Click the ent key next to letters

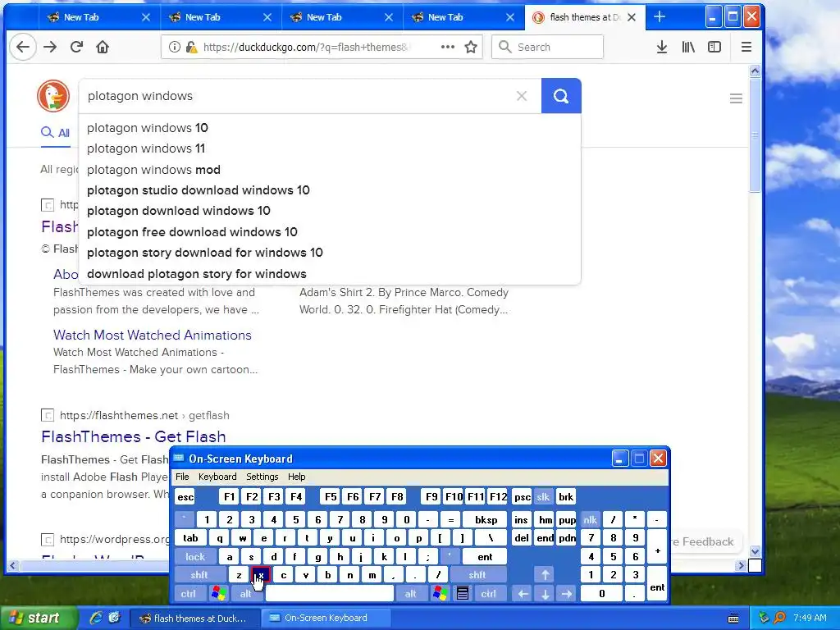point(485,557)
